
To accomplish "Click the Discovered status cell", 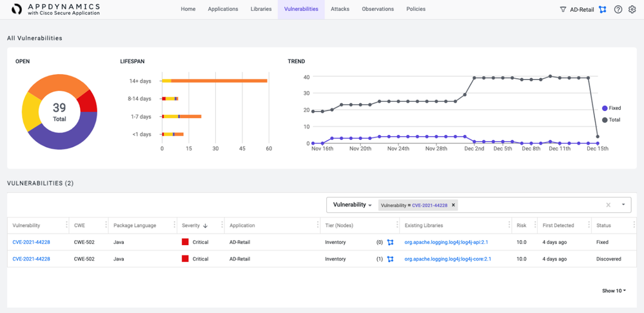I will pos(609,259).
